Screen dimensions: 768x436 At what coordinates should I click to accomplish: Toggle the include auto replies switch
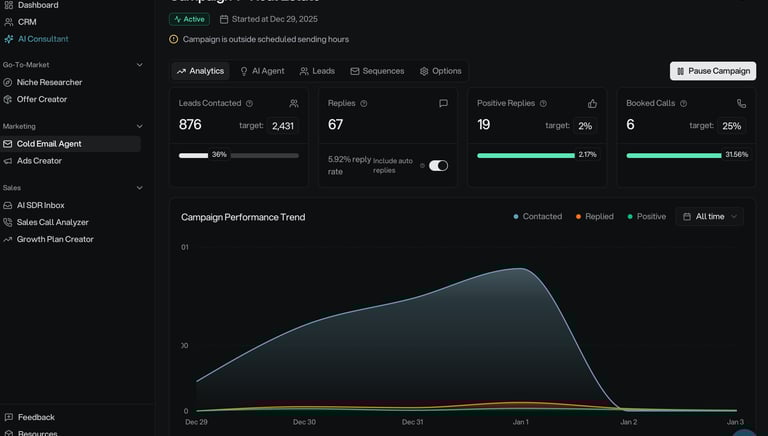(x=438, y=165)
